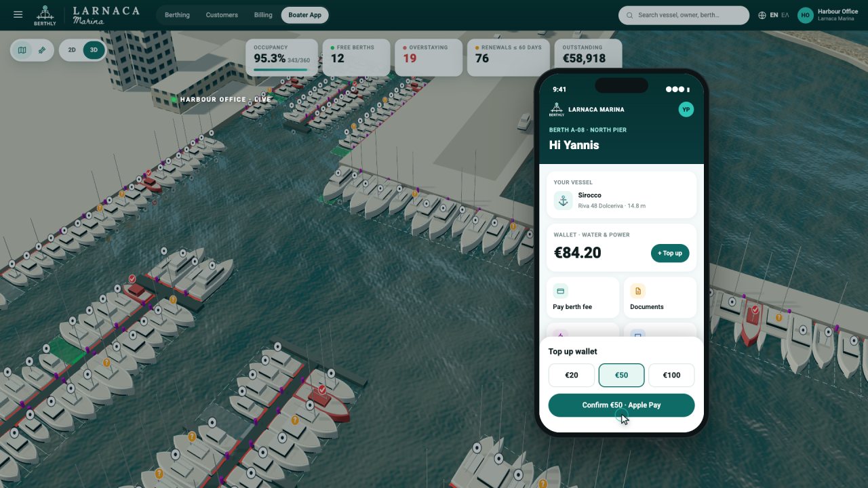Select the €50 top-up amount
The width and height of the screenshot is (868, 488).
coord(622,375)
